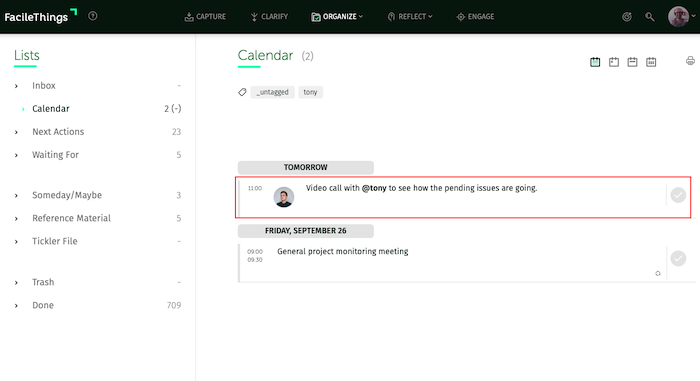
Task: Expand the chevron next to Trash
Action: pyautogui.click(x=16, y=283)
